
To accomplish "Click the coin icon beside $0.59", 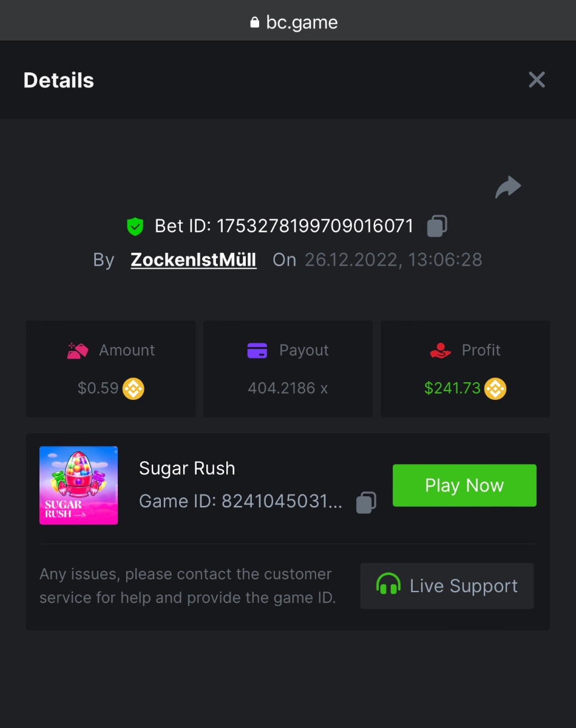I will (134, 388).
